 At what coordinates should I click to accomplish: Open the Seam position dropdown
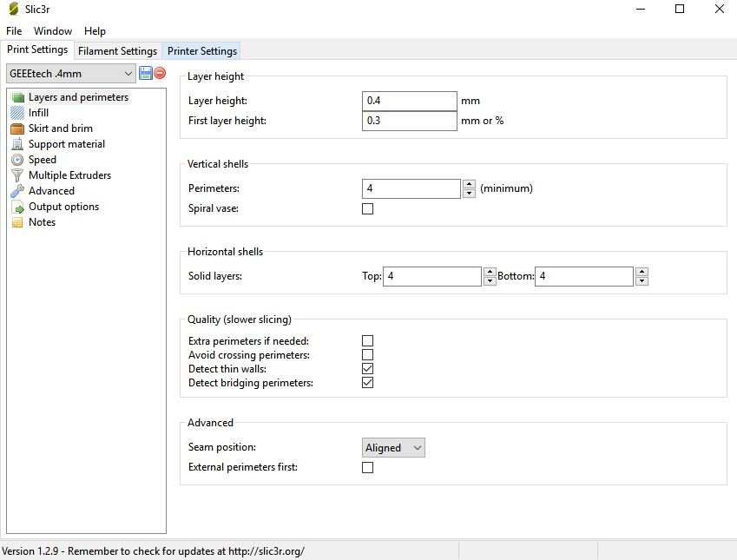click(393, 448)
